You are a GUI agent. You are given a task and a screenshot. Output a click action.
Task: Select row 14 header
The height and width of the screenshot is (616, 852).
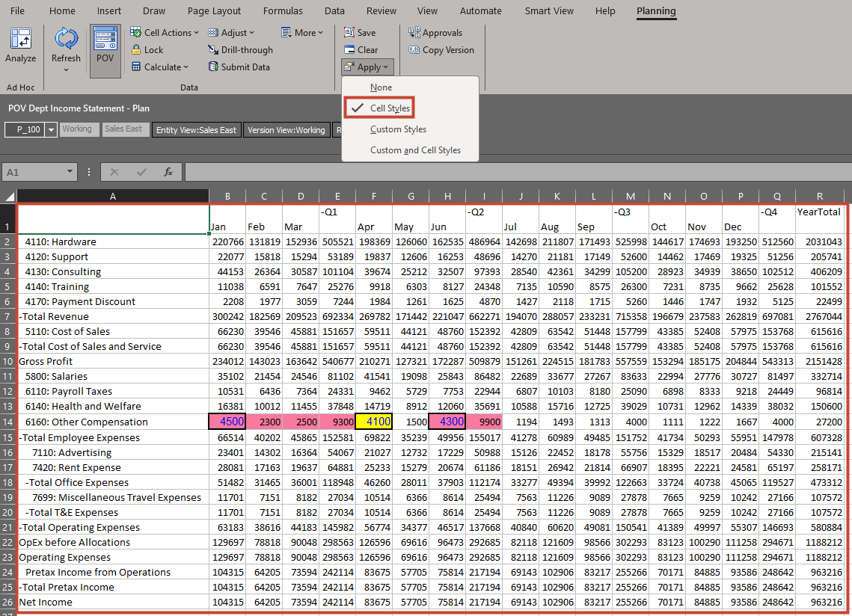coord(8,422)
